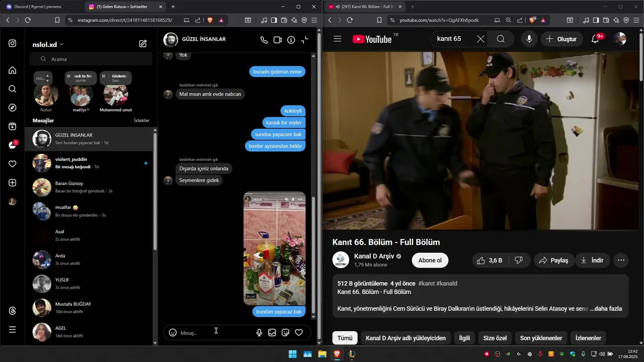View maëllys story note
This screenshot has width=644, height=362.
[x=80, y=91]
